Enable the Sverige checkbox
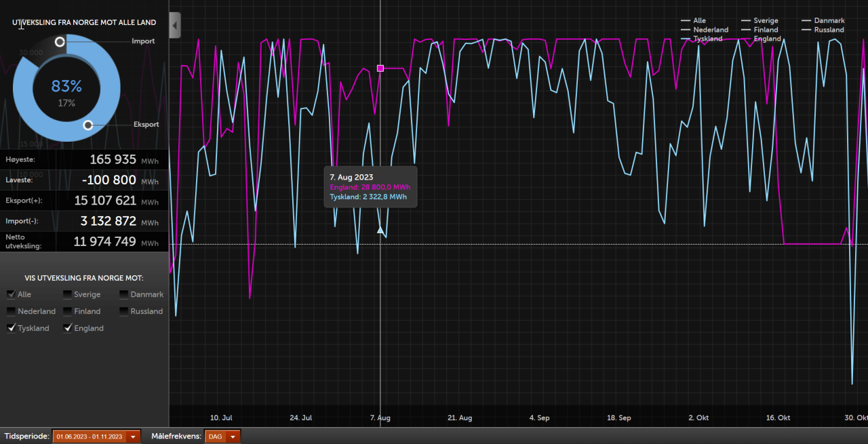 click(68, 294)
